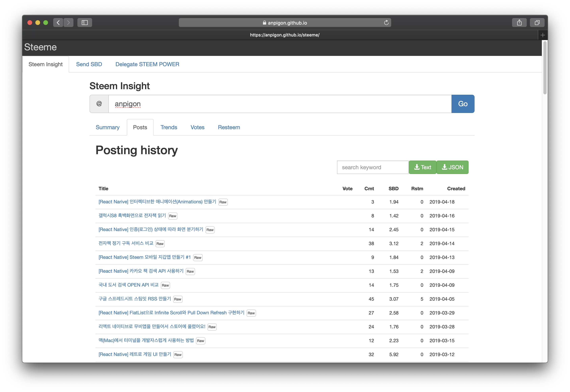Open the Share icon menu

click(x=519, y=23)
